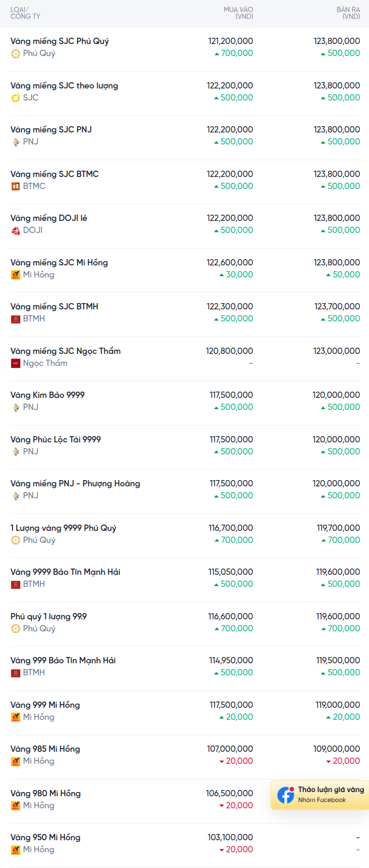Click Mi Hồng logo under Vàng 950 Mi Hồng
Screen dimensions: 369x868
click(16, 850)
